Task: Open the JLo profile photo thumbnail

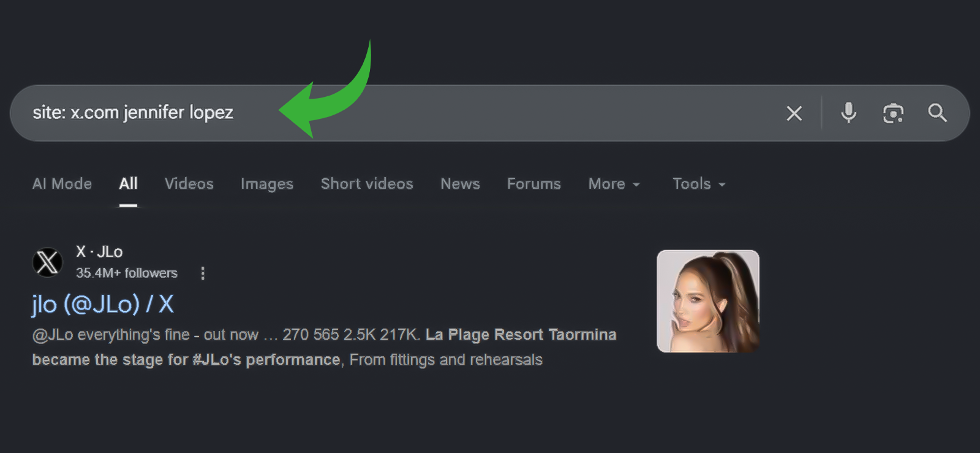Action: tap(708, 301)
